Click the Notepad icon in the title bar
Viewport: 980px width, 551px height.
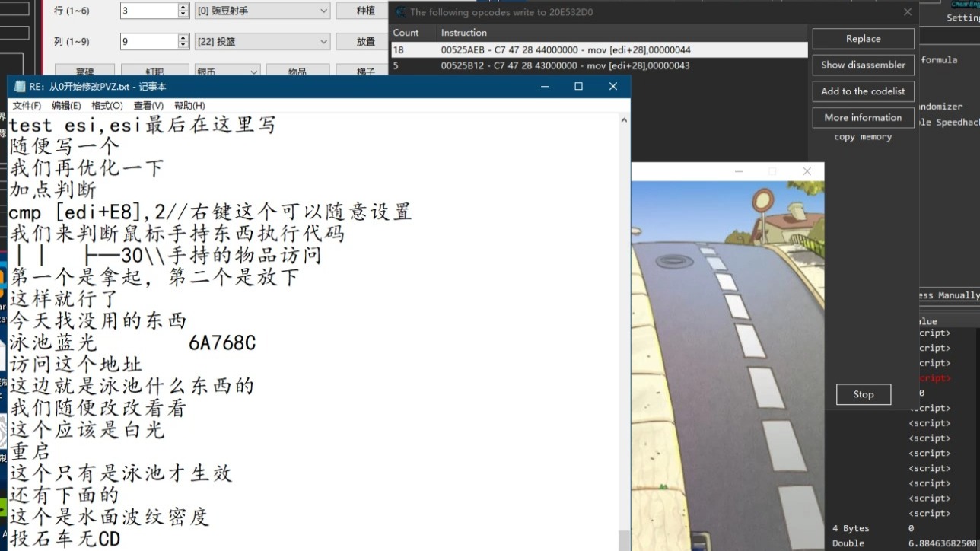(x=20, y=87)
